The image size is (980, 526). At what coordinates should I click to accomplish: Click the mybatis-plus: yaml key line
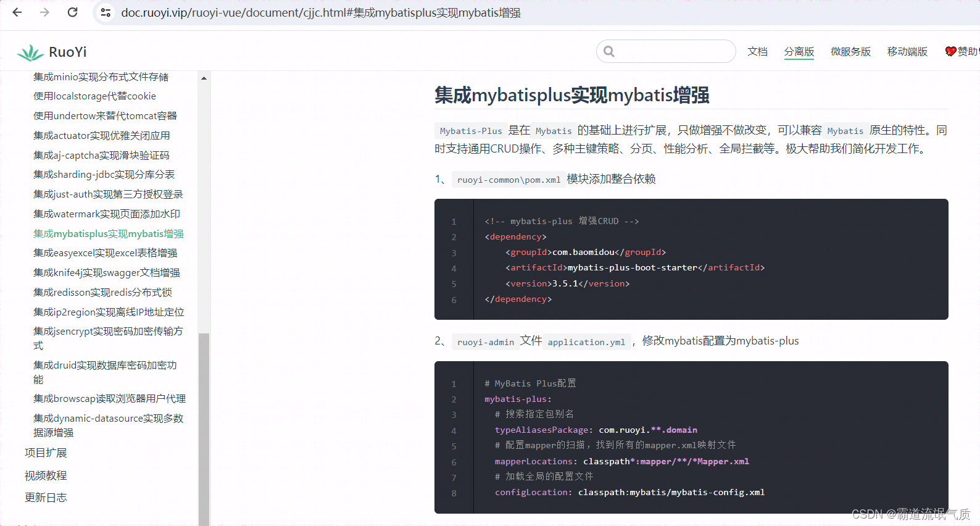pyautogui.click(x=518, y=399)
